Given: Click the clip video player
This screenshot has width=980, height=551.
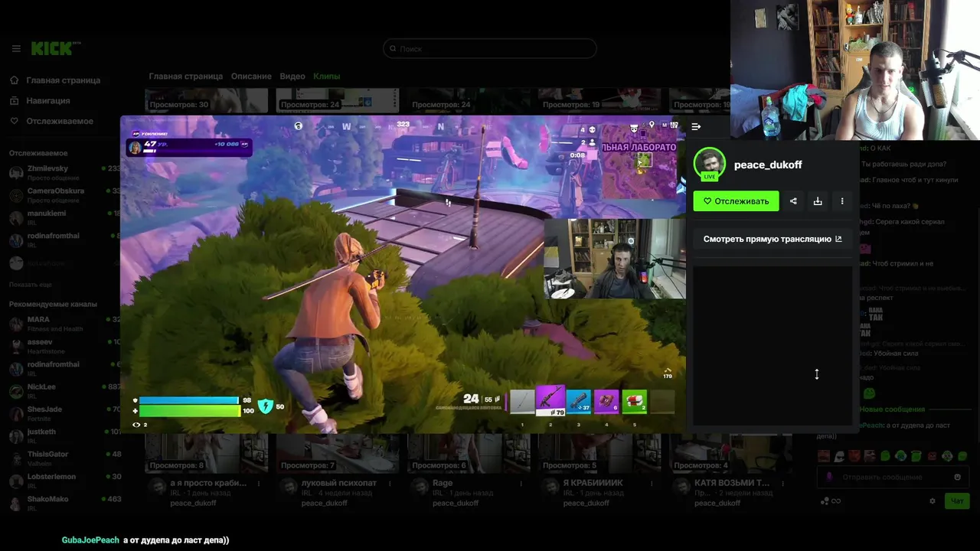Looking at the screenshot, I should point(403,274).
